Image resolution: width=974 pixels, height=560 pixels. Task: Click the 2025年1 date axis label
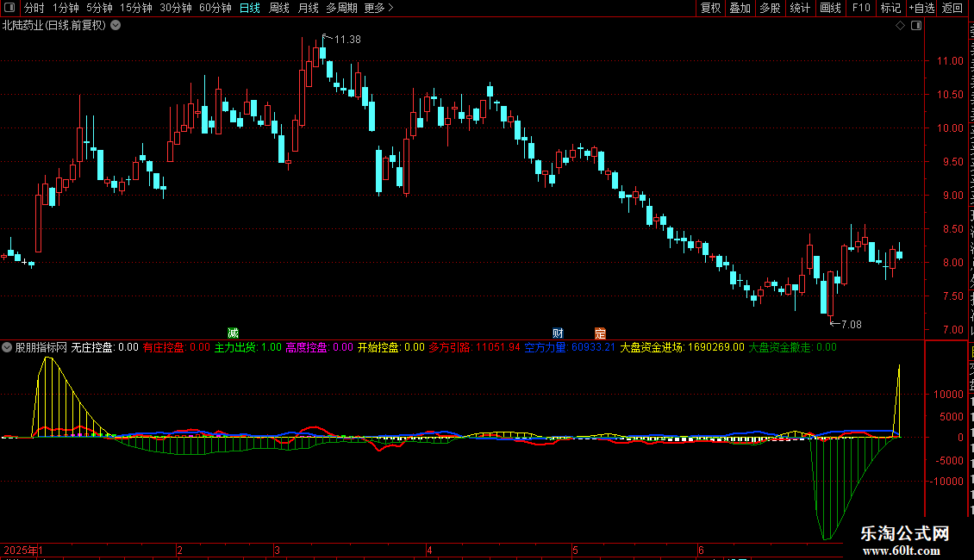pyautogui.click(x=23, y=551)
